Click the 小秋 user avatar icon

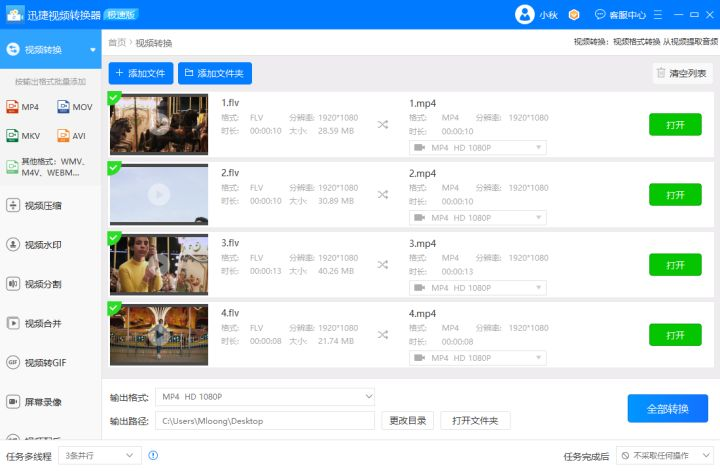pyautogui.click(x=524, y=15)
